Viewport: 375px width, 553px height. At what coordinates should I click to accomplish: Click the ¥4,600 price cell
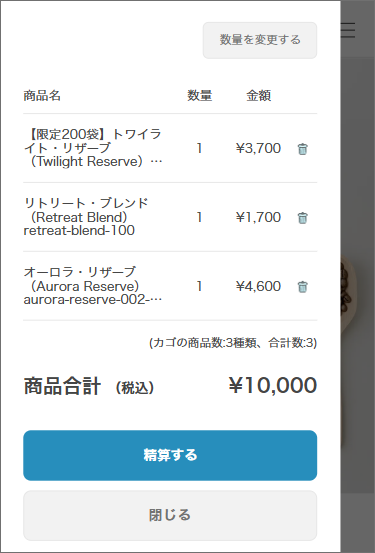coord(258,286)
